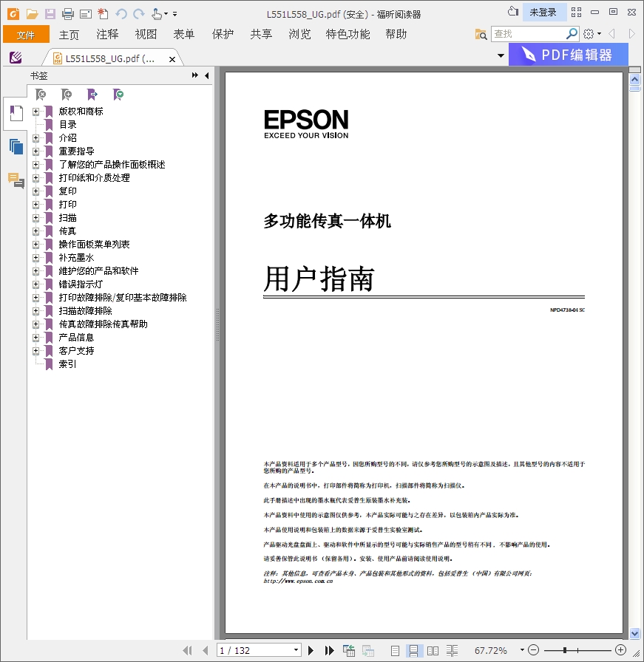This screenshot has height=662, width=644.
Task: Select the hand tool icon
Action: tap(157, 14)
